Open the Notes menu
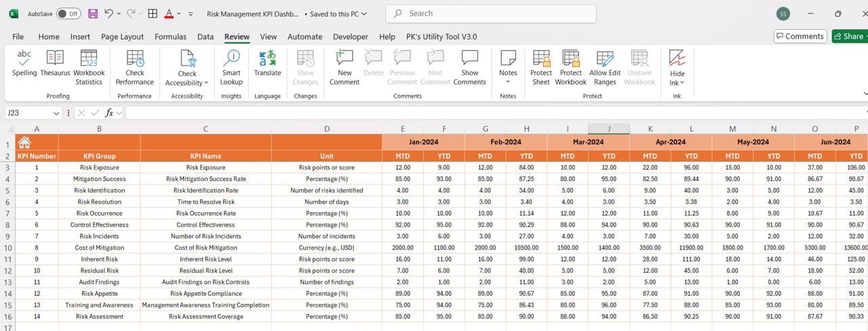Image resolution: width=868 pixels, height=331 pixels. [508, 67]
